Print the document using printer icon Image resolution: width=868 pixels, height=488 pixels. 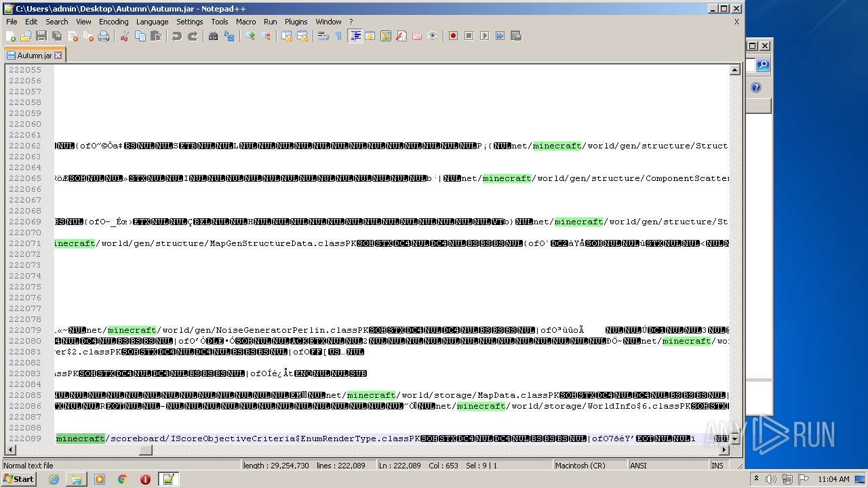(x=104, y=36)
